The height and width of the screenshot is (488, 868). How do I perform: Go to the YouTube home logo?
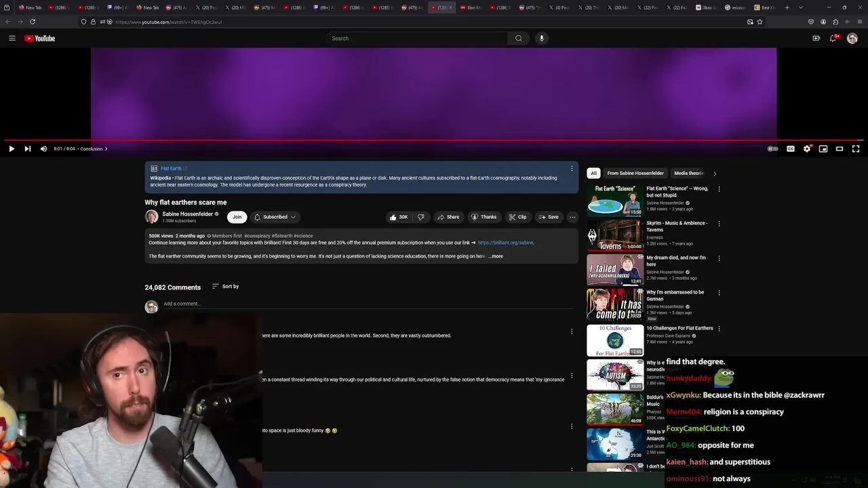point(40,39)
